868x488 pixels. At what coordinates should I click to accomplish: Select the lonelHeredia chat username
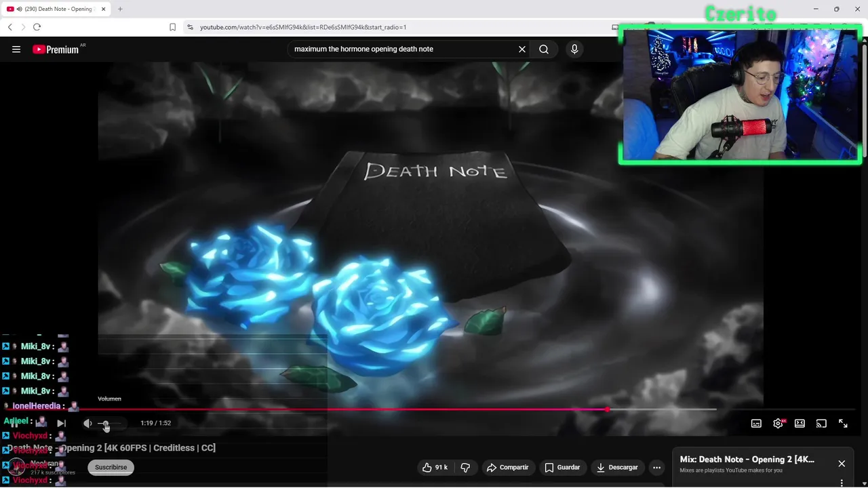coord(38,406)
